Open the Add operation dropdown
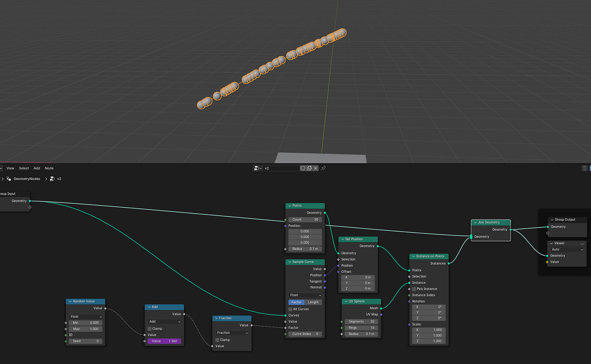Screen dimensions: 591x364 click(164, 322)
